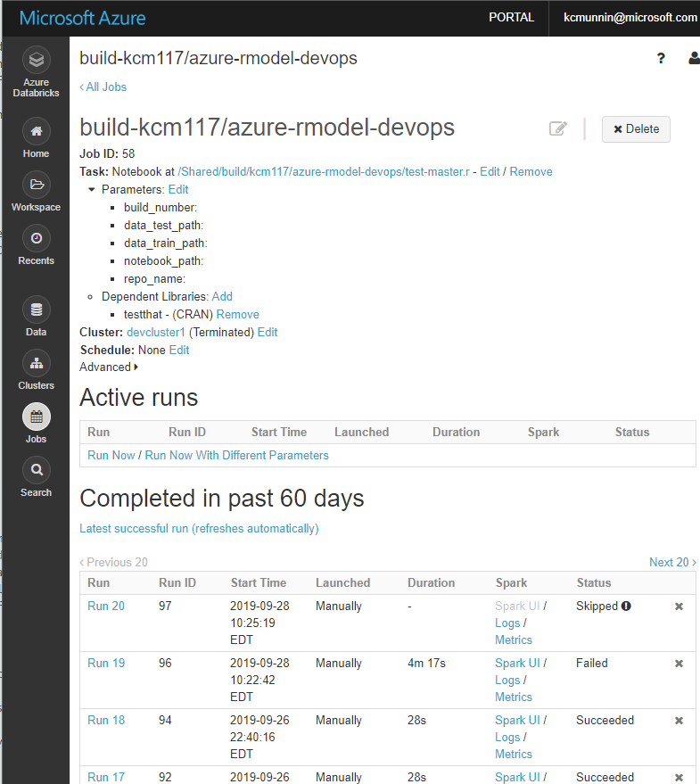This screenshot has width=700, height=784.
Task: Select Run ID 97 cell
Action: click(165, 606)
